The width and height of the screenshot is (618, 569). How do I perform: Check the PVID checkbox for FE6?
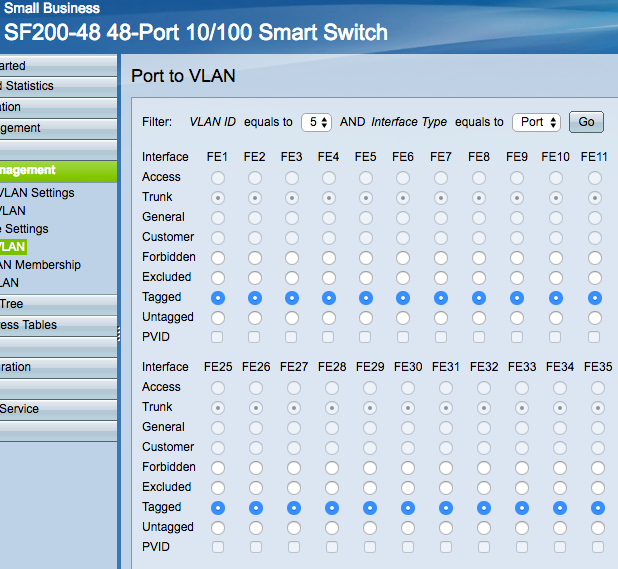tap(403, 337)
